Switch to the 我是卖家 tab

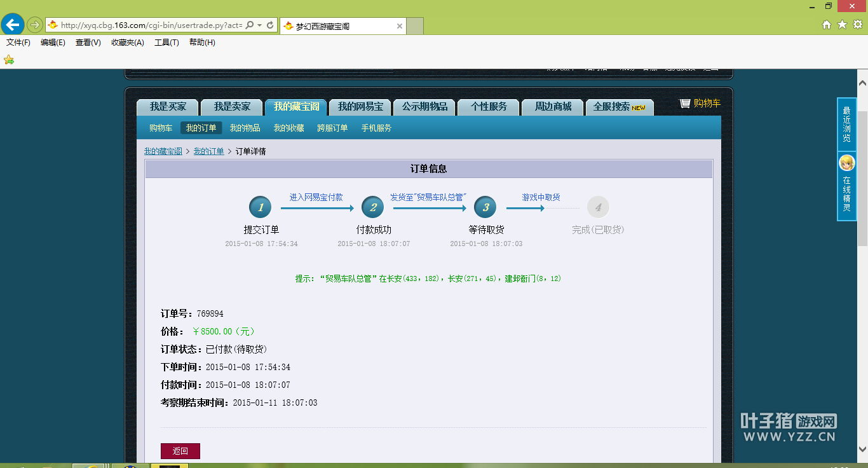pyautogui.click(x=232, y=107)
